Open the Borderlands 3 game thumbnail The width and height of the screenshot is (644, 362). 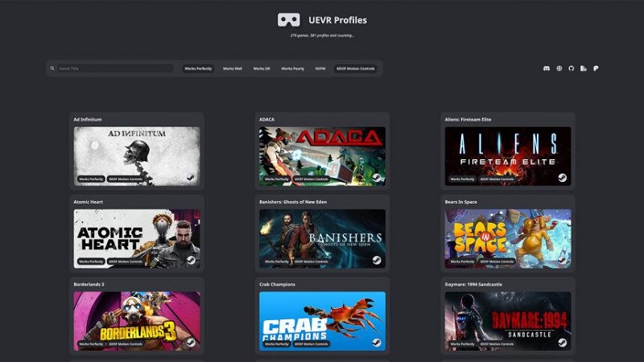[x=137, y=320]
